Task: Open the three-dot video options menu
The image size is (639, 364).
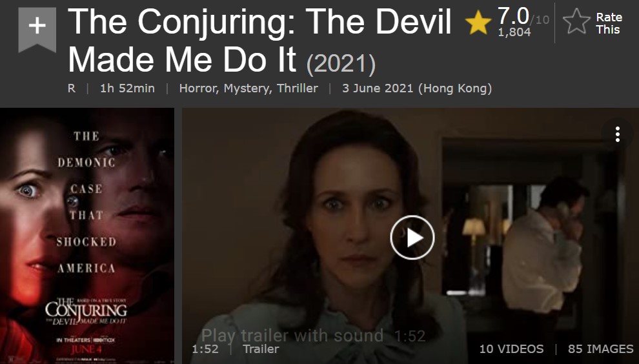Action: point(618,134)
